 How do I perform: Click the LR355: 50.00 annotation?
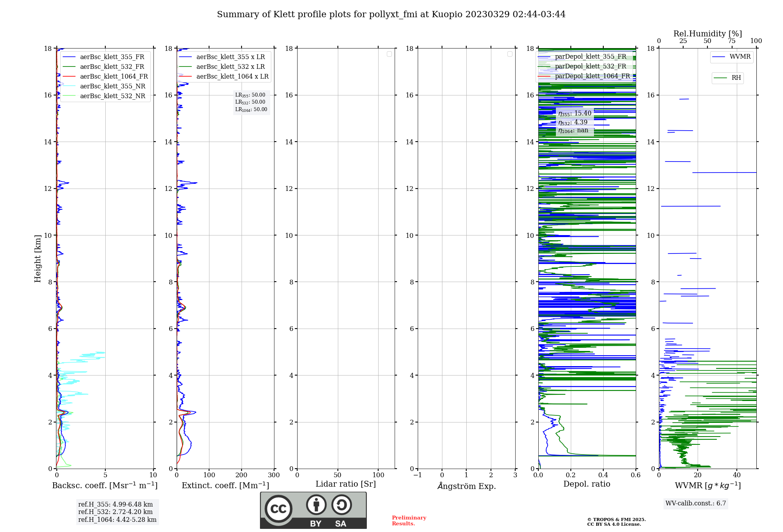pyautogui.click(x=250, y=95)
